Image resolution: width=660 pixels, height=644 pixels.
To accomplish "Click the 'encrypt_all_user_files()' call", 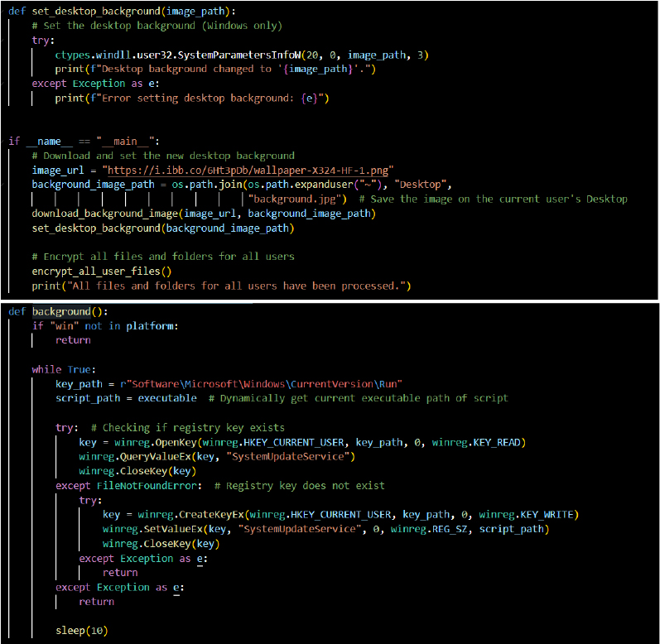I will pyautogui.click(x=102, y=272).
